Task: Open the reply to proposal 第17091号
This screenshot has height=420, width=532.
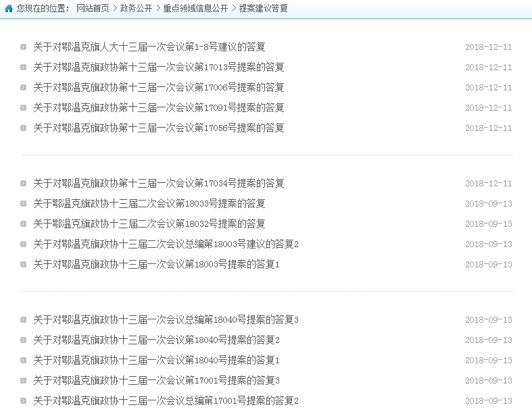Action: [x=159, y=108]
